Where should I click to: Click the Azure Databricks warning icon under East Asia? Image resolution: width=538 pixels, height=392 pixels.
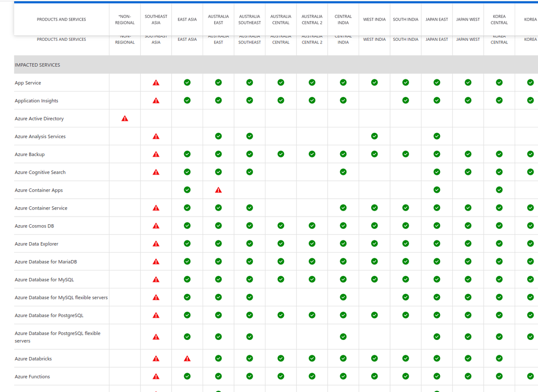tap(187, 359)
